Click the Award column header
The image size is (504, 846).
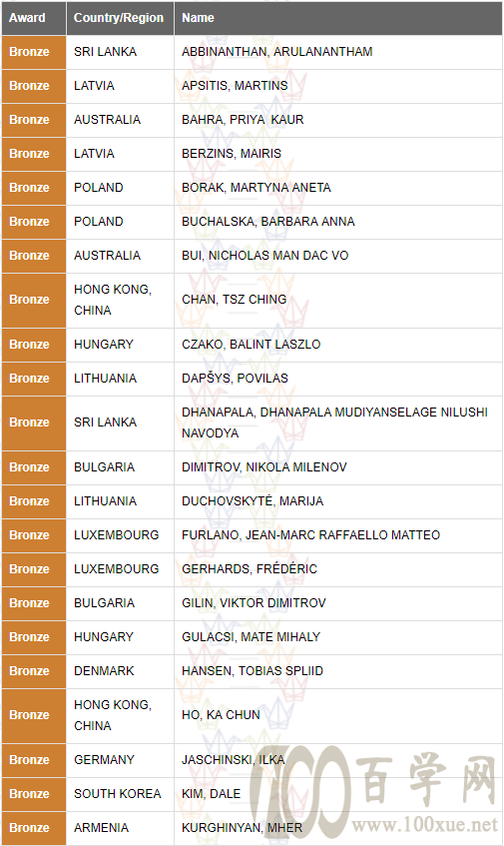(x=28, y=18)
